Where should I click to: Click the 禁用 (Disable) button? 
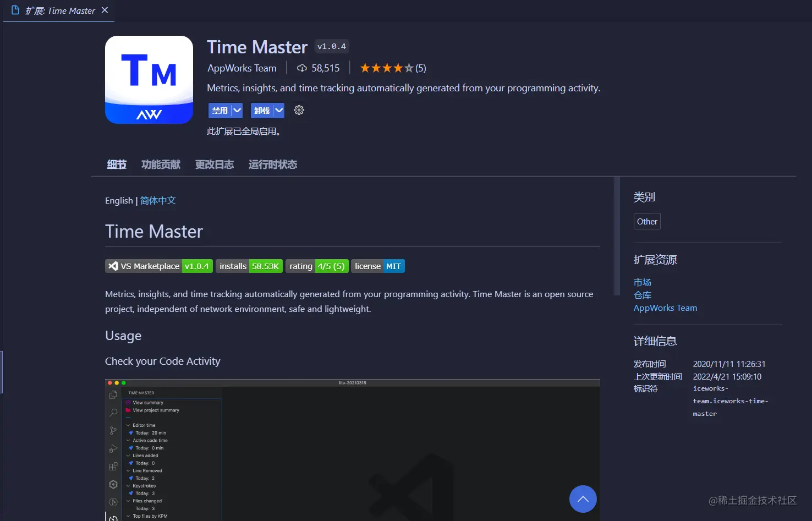220,111
